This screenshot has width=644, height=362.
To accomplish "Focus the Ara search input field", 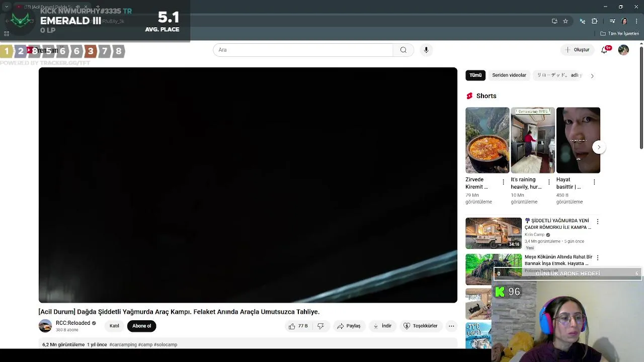I will tap(303, 50).
